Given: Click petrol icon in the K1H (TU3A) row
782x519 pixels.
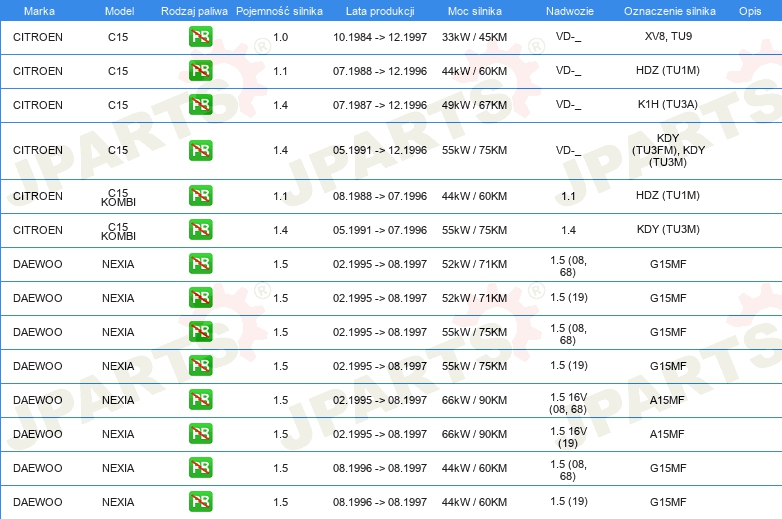Looking at the screenshot, I should pos(200,104).
